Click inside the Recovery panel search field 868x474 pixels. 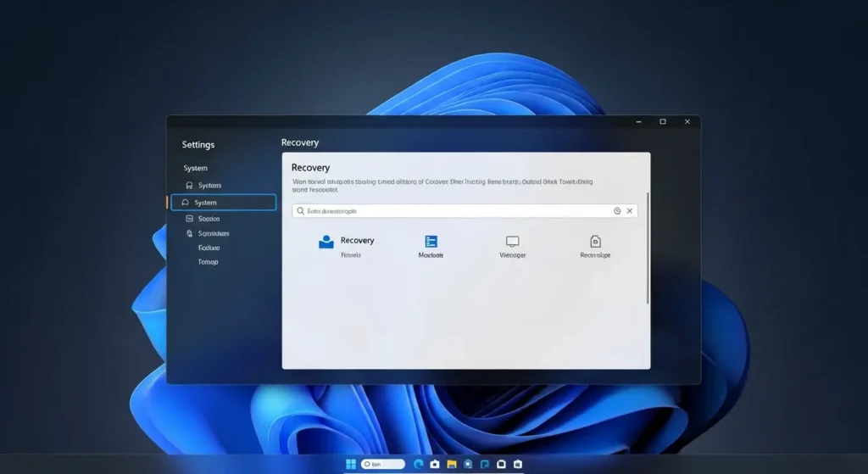(465, 211)
